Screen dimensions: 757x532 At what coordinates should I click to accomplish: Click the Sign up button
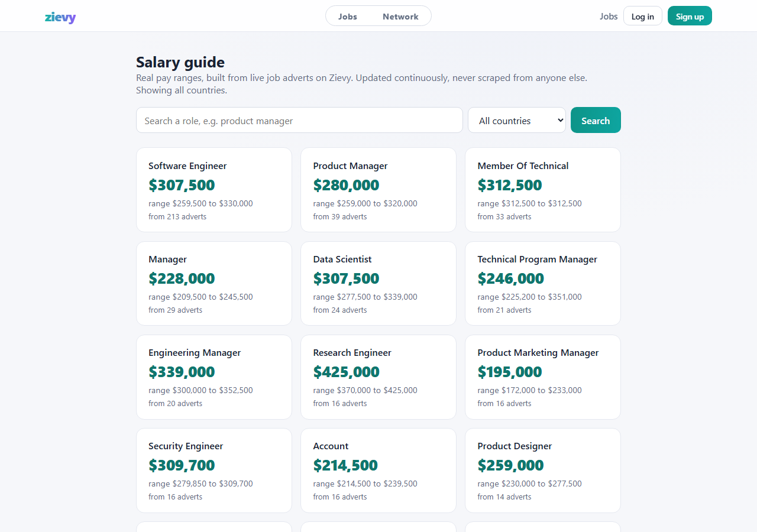(690, 17)
